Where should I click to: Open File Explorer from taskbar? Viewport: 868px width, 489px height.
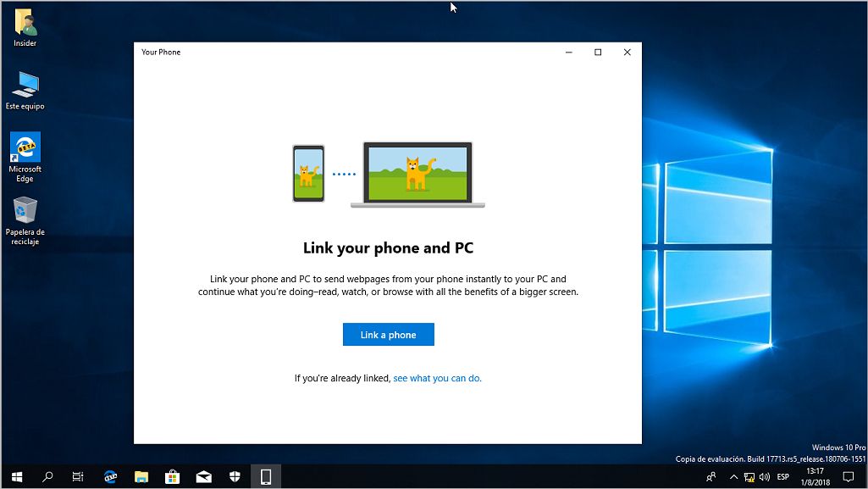[141, 476]
